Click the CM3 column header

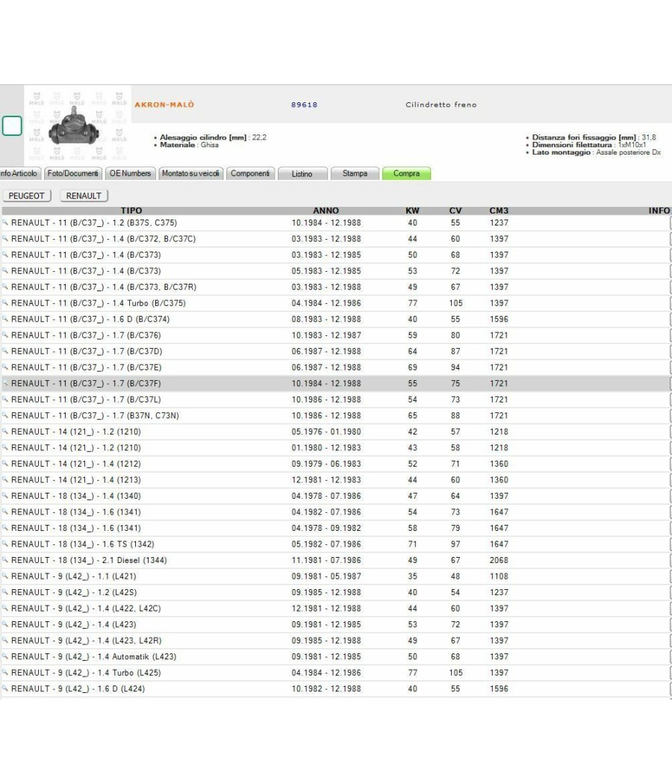(499, 211)
